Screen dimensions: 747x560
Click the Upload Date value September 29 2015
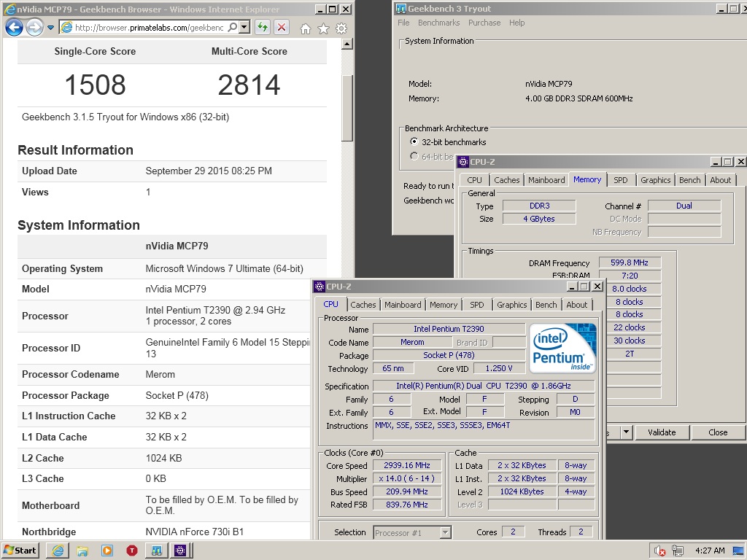[209, 171]
